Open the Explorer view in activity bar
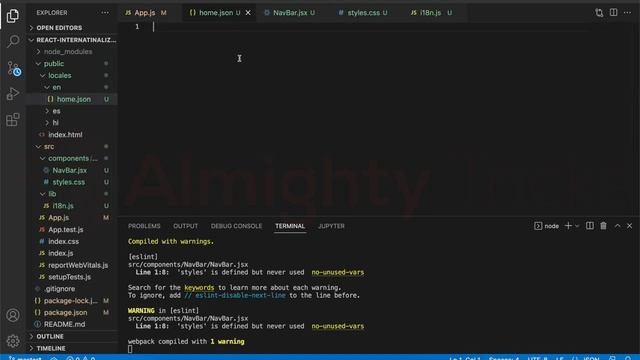This screenshot has width=640, height=360. (x=13, y=16)
